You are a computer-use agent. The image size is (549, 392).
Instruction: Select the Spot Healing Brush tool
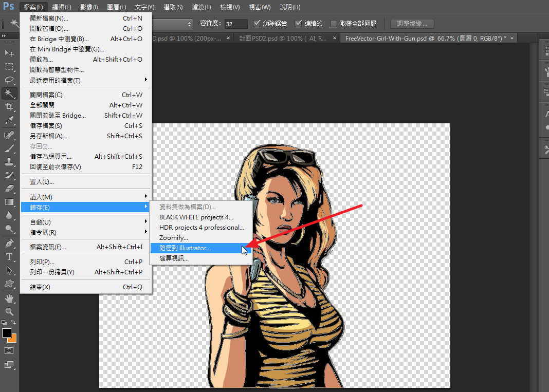tap(9, 135)
